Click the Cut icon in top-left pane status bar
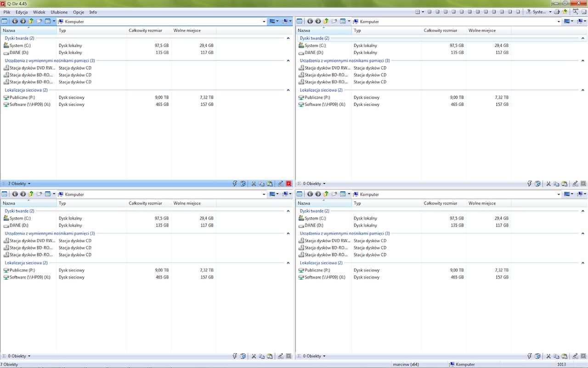Viewport: 588px width, 368px height. pyautogui.click(x=253, y=184)
